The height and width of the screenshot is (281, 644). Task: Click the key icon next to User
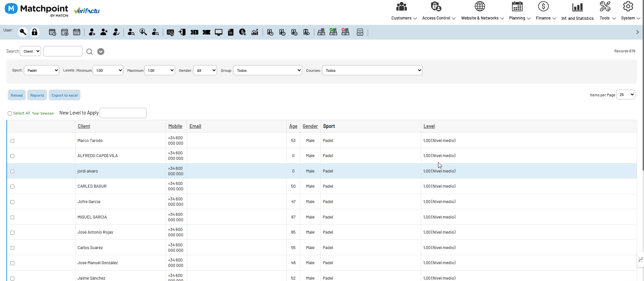(x=23, y=32)
